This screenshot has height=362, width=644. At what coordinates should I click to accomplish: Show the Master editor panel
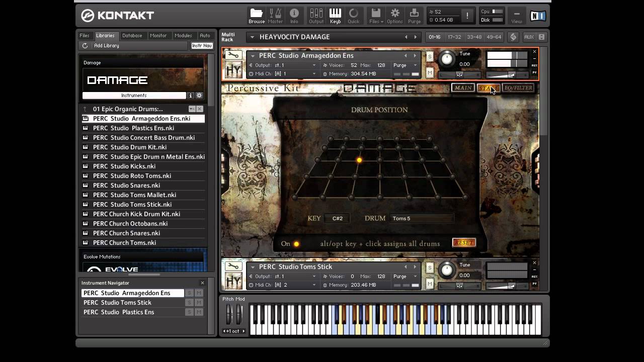[x=275, y=16]
